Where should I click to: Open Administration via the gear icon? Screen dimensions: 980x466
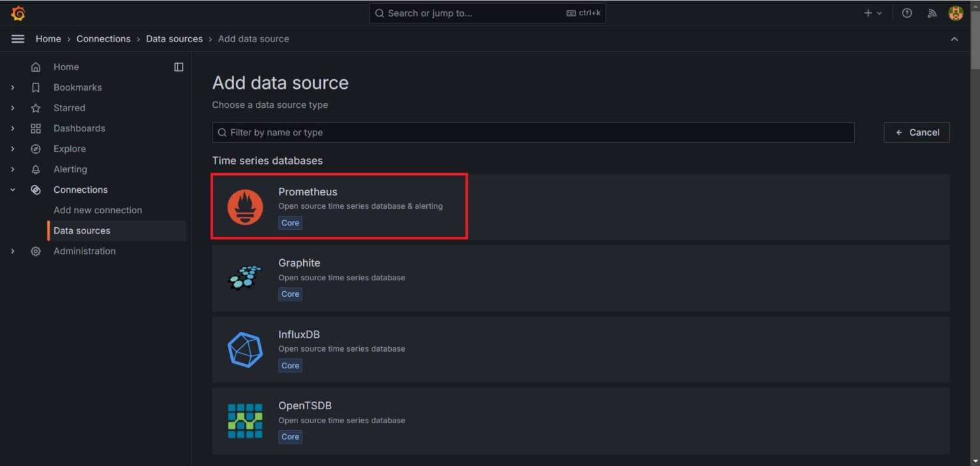point(36,251)
